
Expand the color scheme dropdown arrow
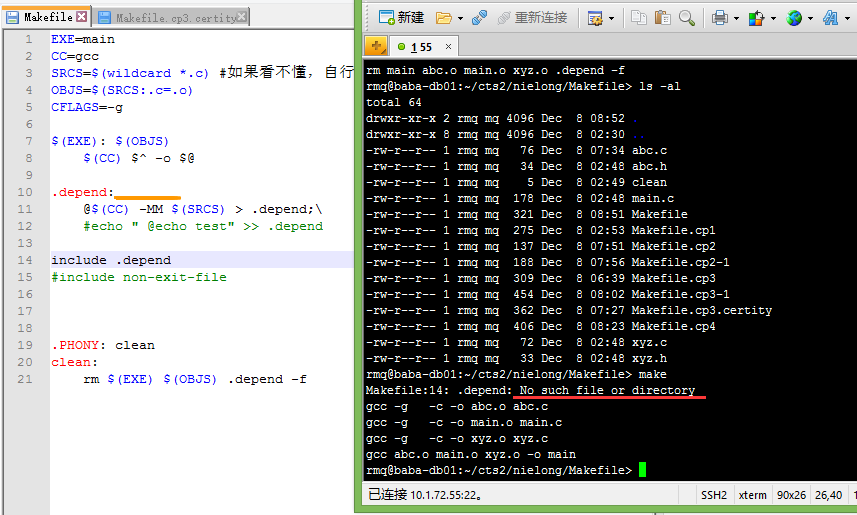point(773,19)
